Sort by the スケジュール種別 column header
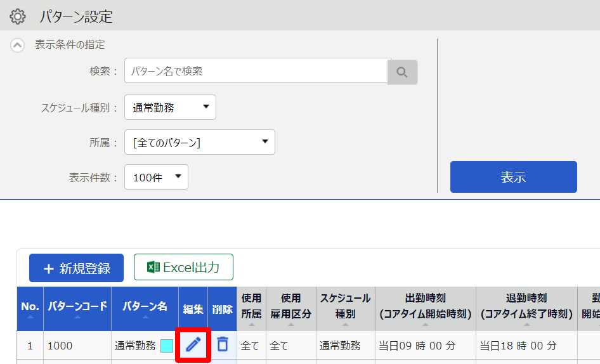The width and height of the screenshot is (600, 364). point(346,308)
